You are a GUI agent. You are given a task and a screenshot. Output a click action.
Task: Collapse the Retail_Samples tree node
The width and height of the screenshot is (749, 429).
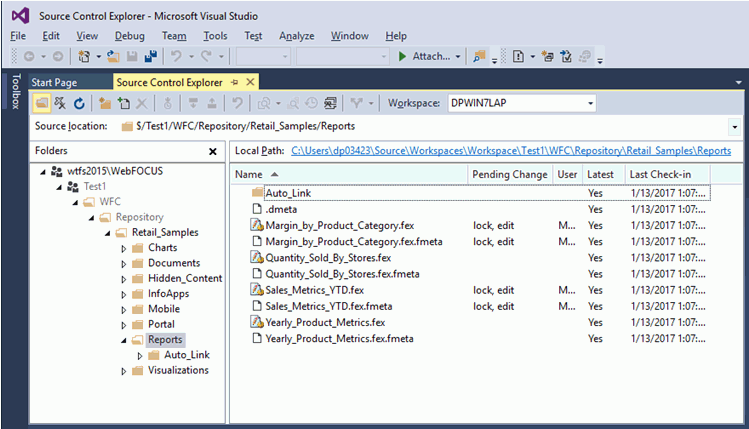(109, 232)
